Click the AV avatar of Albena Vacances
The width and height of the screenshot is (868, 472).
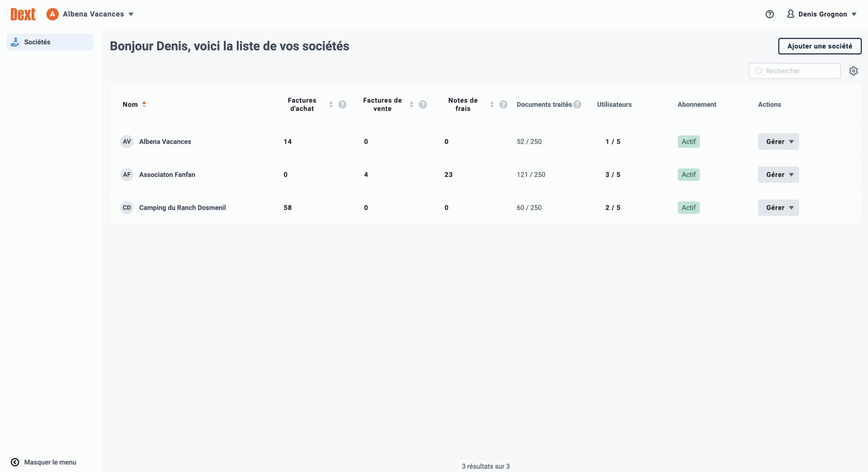click(127, 141)
